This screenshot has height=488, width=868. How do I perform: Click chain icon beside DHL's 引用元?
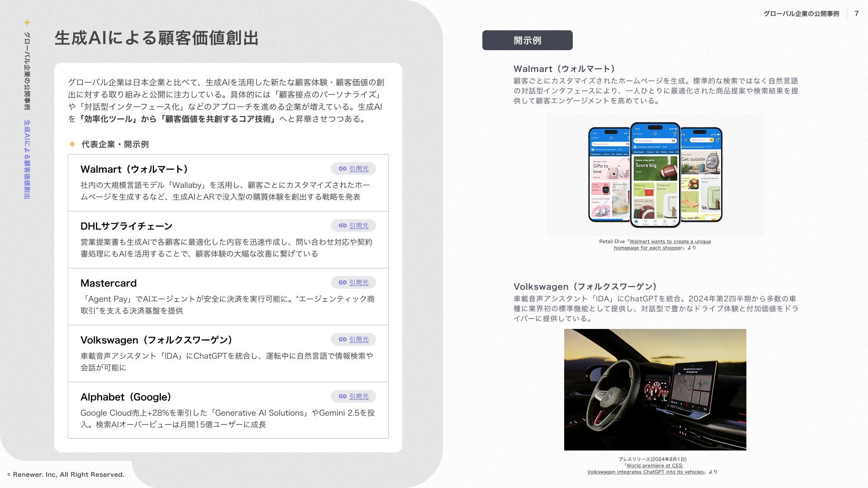(343, 226)
